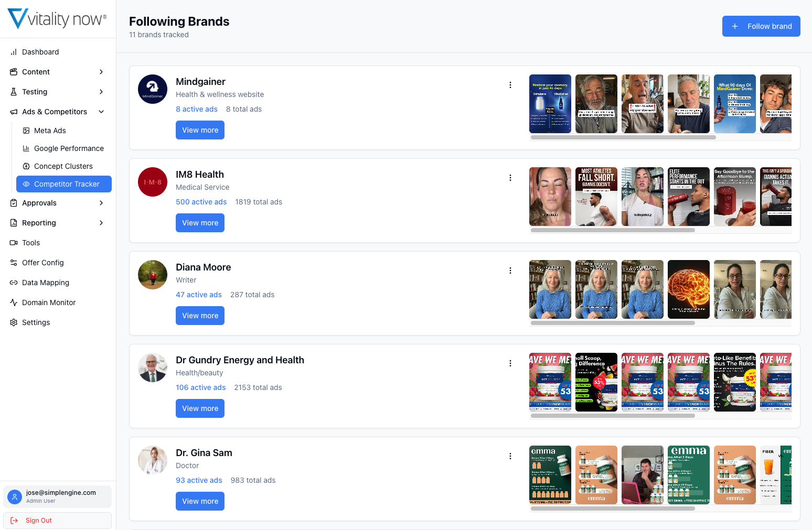
Task: Click Dr. Gina Sam profile picture
Action: pos(153,460)
